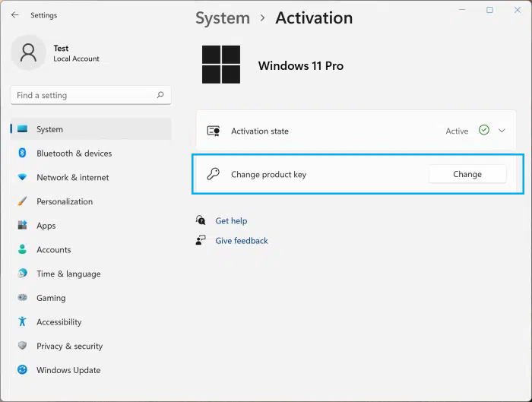The image size is (532, 402).
Task: Open the Give feedback link
Action: pyautogui.click(x=242, y=241)
